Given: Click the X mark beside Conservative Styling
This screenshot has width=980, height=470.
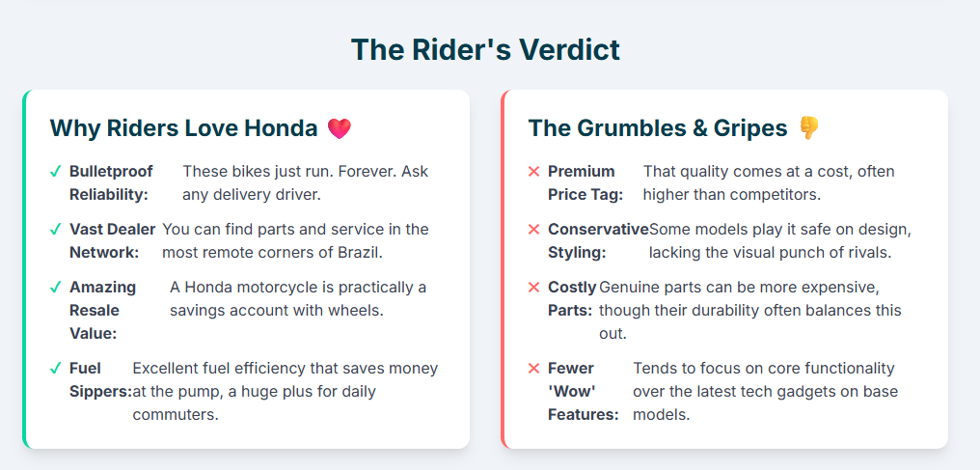Looking at the screenshot, I should pos(534,230).
